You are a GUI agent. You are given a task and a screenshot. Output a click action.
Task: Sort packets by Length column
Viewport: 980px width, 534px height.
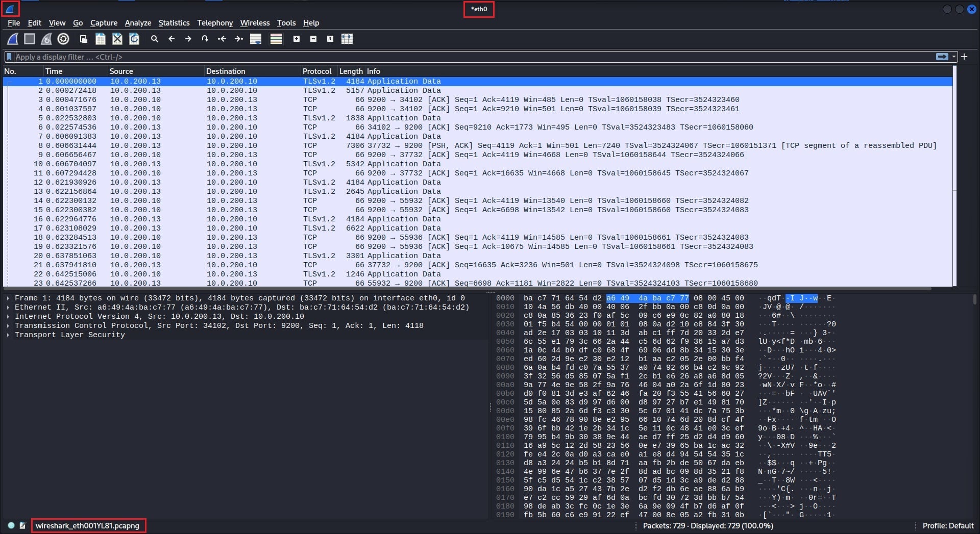351,71
